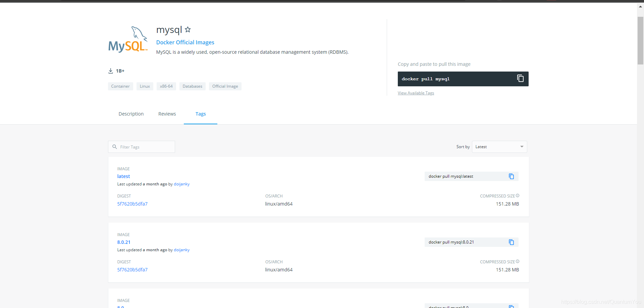Show compressed size info for latest tag
Viewport: 644px width, 308px height.
518,195
